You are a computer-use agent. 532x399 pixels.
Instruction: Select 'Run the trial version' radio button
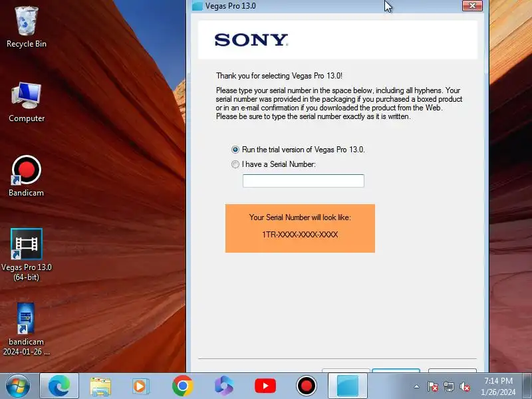pos(235,150)
